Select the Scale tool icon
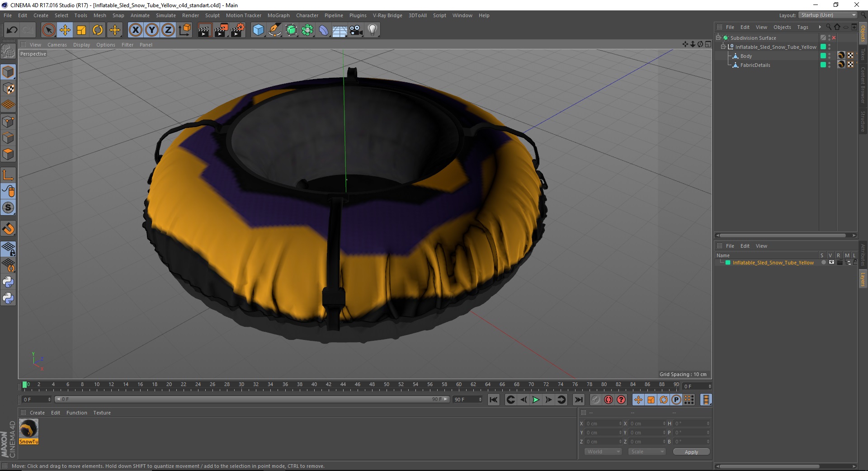868x471 pixels. tap(81, 30)
